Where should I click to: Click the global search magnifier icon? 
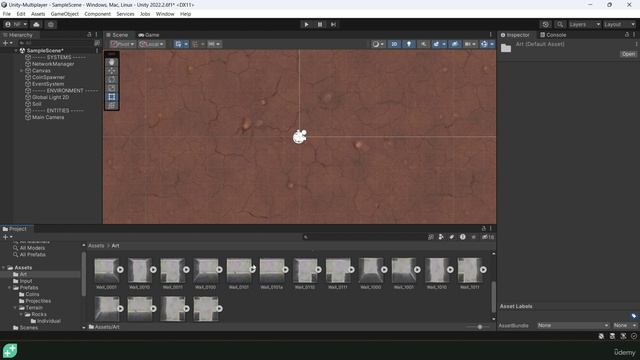(560, 24)
